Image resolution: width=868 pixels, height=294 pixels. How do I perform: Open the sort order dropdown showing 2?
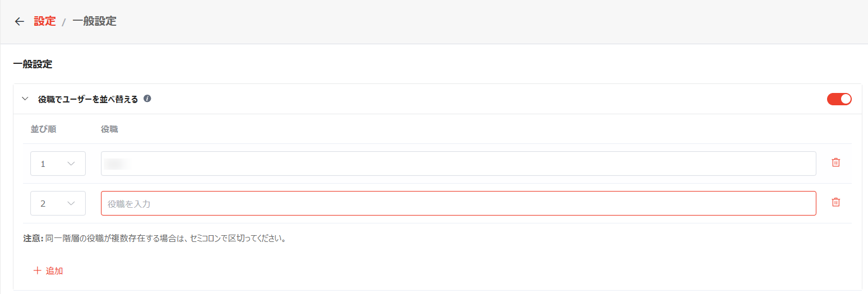[58, 203]
